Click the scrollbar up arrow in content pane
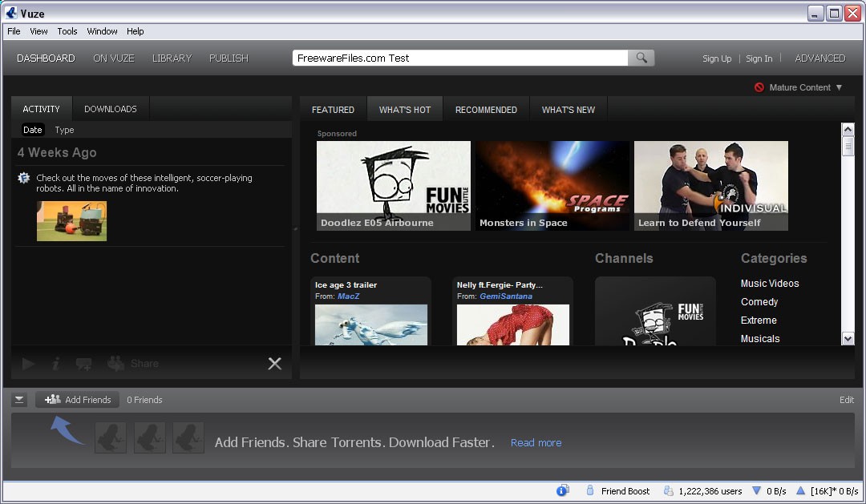Image resolution: width=866 pixels, height=504 pixels. (848, 129)
